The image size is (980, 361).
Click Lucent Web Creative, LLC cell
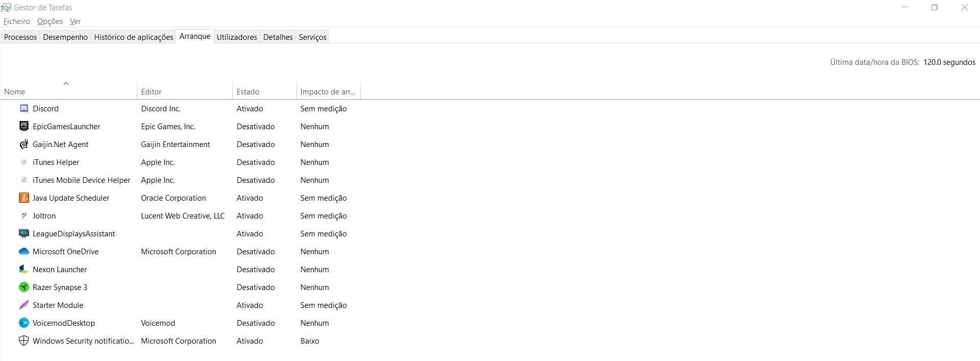[183, 215]
